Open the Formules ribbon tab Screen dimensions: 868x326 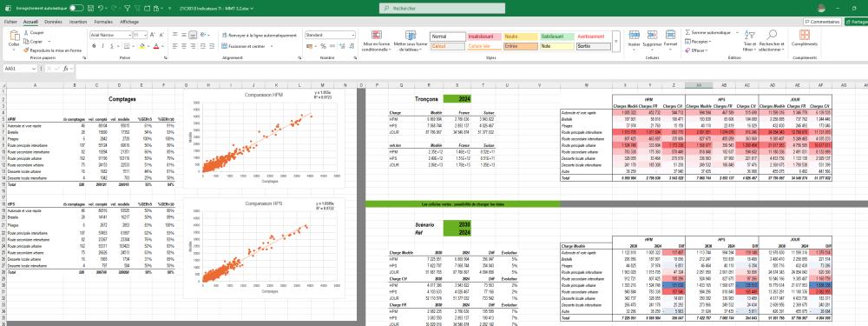[x=103, y=22]
